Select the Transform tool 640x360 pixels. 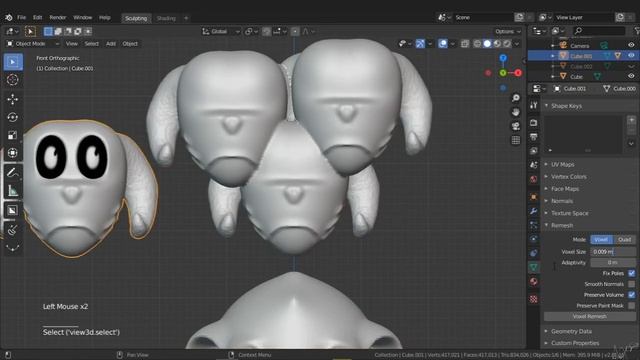(x=13, y=153)
